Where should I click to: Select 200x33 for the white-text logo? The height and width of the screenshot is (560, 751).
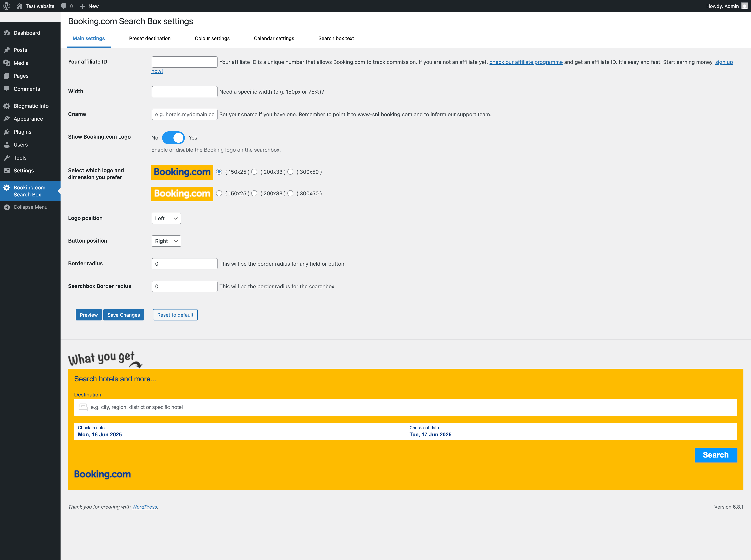pos(254,193)
